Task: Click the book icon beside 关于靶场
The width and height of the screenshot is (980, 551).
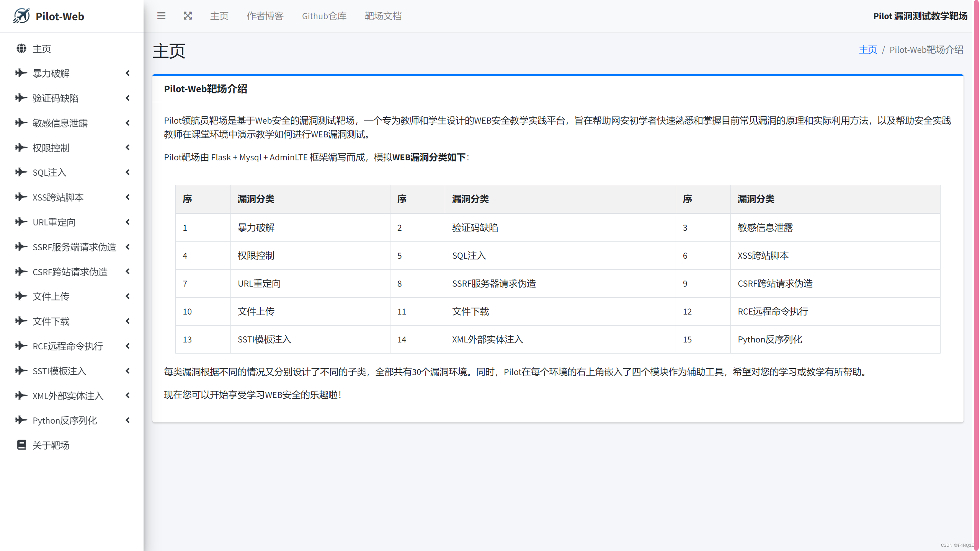Action: pos(21,445)
